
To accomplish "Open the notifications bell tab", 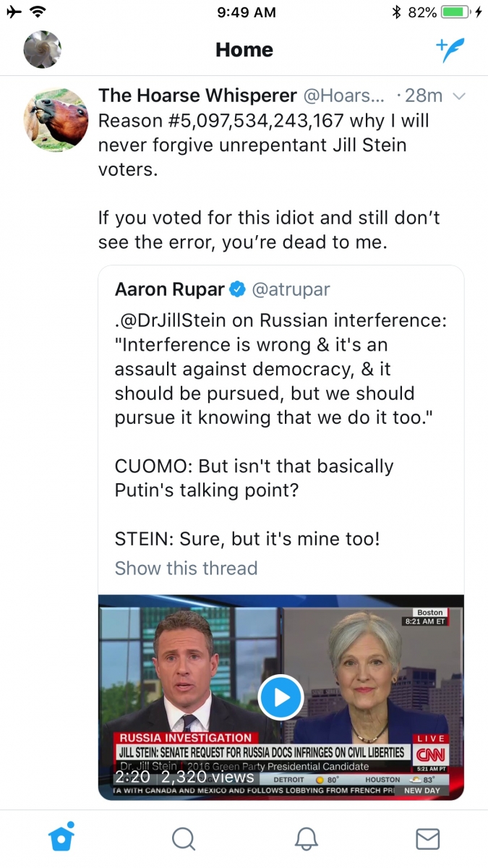I will click(x=307, y=838).
